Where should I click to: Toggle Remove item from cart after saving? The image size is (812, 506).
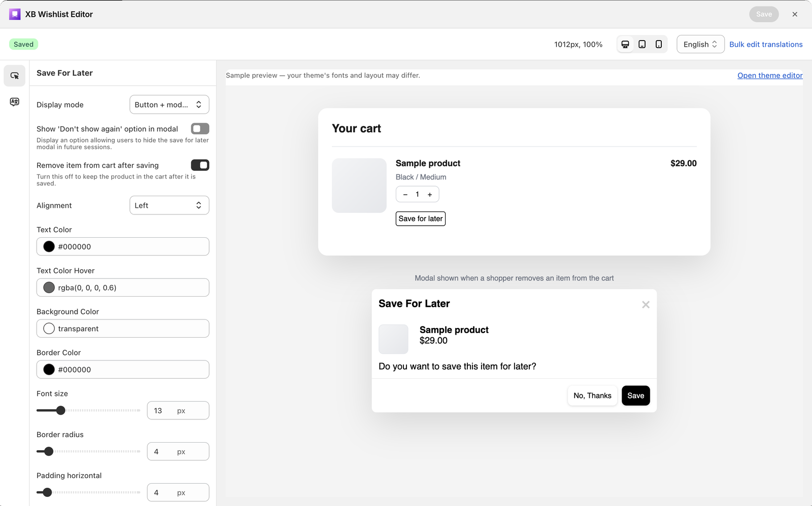[200, 165]
